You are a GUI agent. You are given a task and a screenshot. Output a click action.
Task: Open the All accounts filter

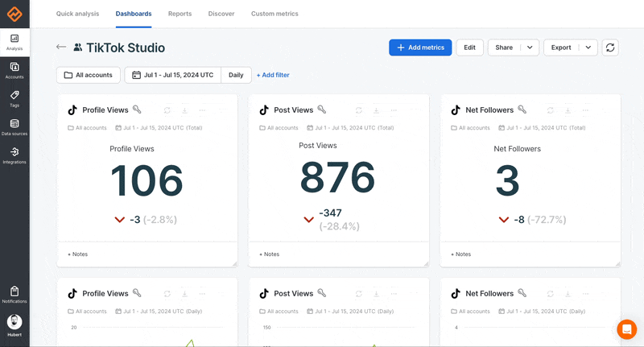click(89, 75)
